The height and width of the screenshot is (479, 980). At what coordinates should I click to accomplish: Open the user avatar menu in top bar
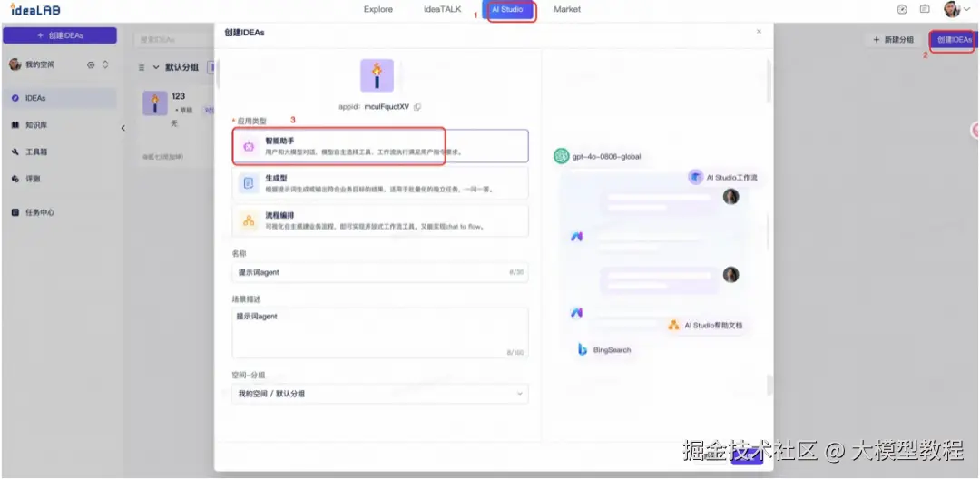click(x=955, y=9)
